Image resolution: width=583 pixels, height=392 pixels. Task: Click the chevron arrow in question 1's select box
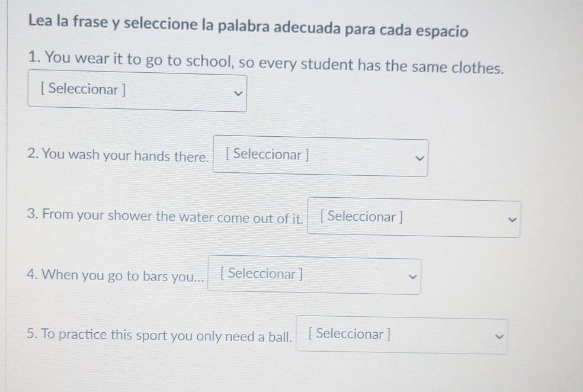pyautogui.click(x=238, y=93)
